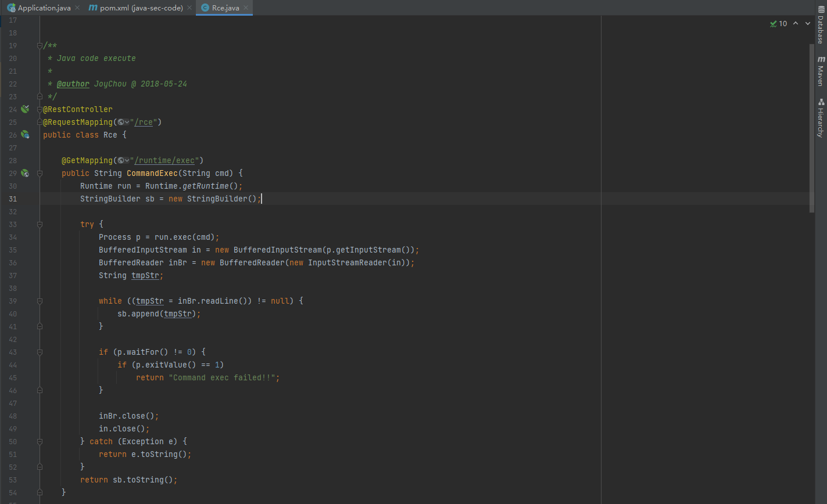This screenshot has width=827, height=504.
Task: Click the fold end marker on line 23
Action: [40, 96]
